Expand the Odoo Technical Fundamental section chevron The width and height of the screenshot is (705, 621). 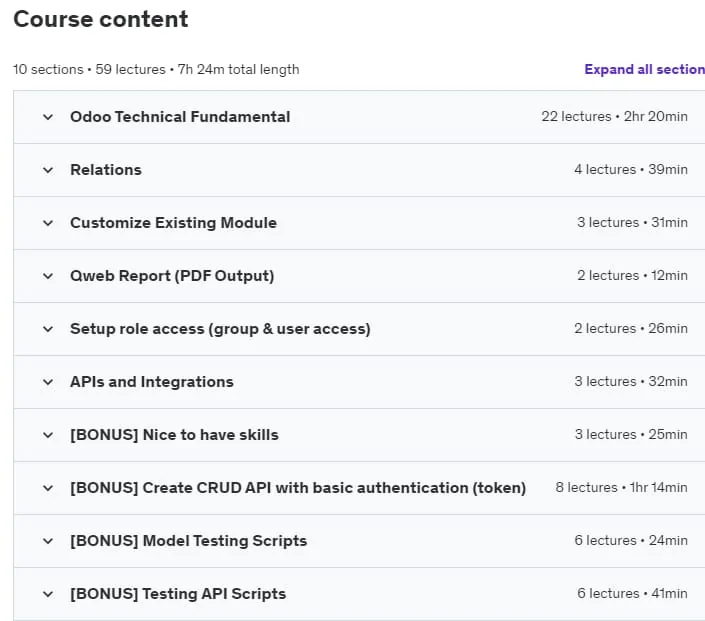tap(48, 117)
